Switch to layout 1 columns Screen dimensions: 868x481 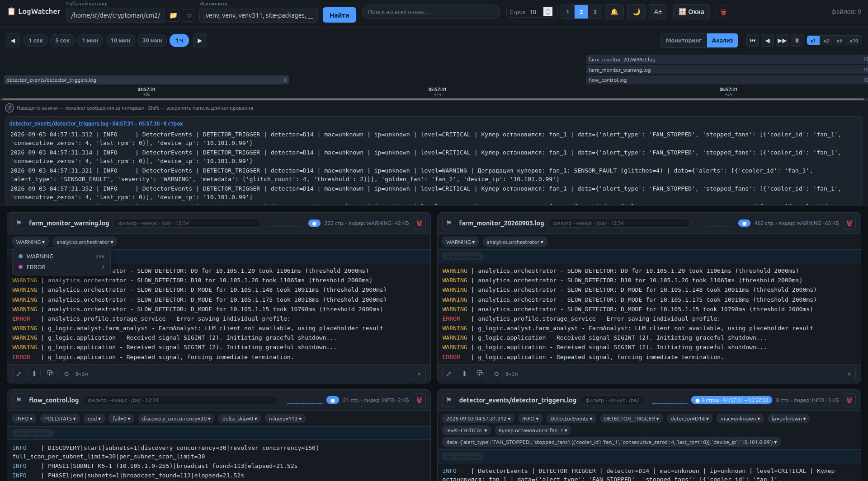coord(567,12)
